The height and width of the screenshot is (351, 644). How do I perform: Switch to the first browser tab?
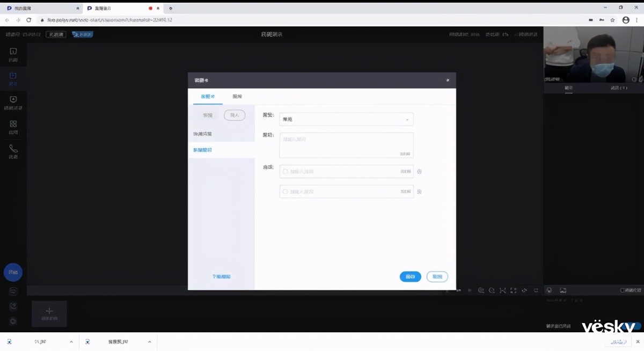(40, 8)
